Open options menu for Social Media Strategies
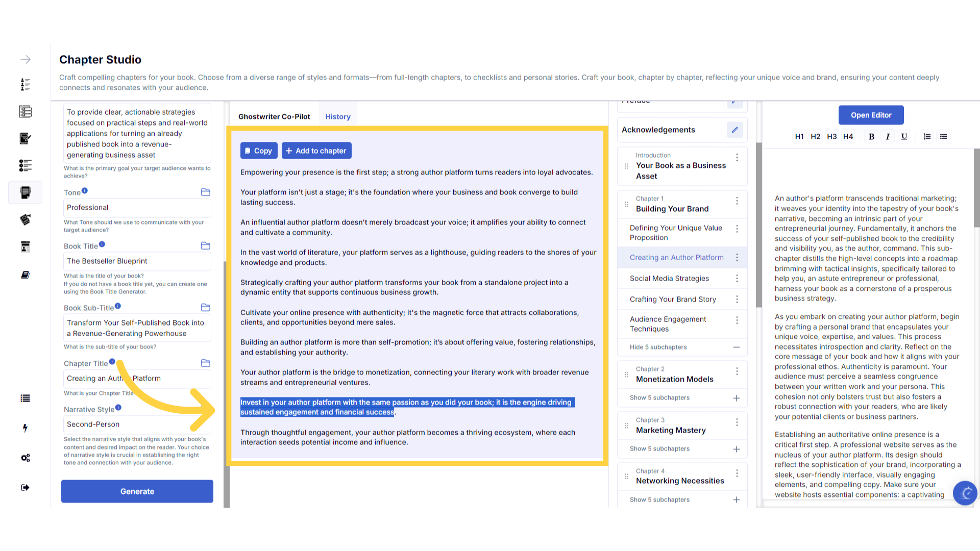The width and height of the screenshot is (980, 551). click(737, 279)
